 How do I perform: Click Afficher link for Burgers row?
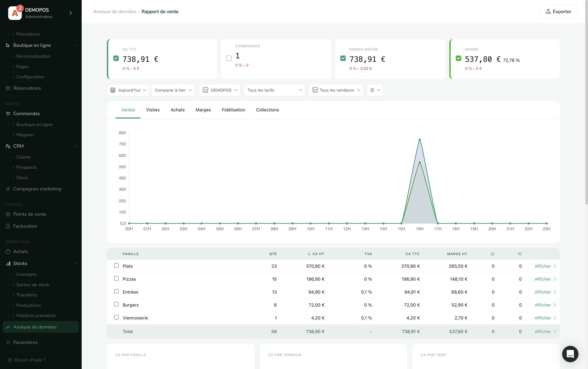tap(545, 305)
